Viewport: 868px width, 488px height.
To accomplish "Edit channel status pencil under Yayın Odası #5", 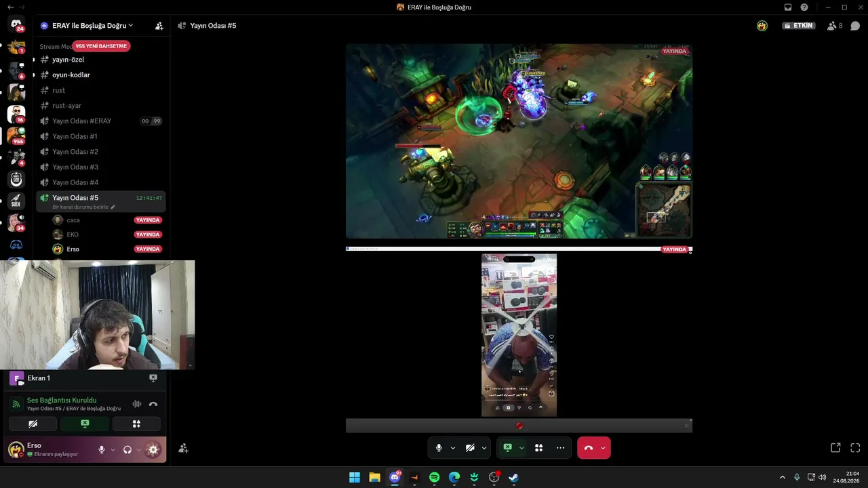I will pyautogui.click(x=113, y=207).
